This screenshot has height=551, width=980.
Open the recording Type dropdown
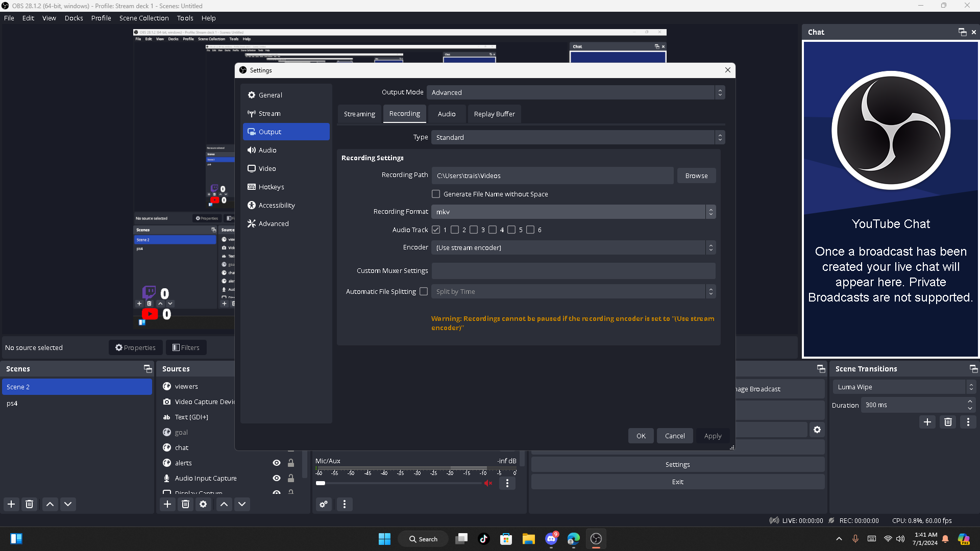click(x=578, y=137)
